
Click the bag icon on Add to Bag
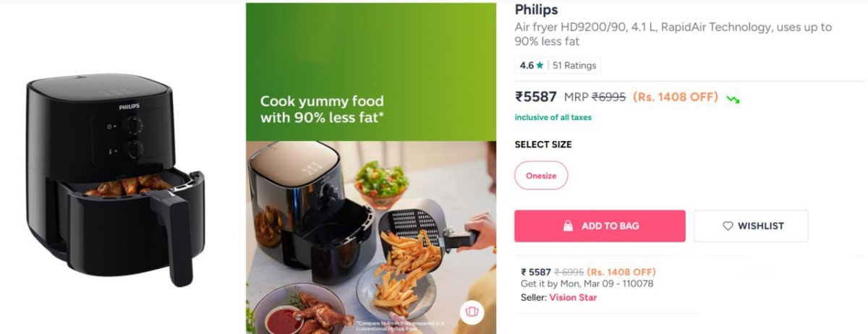[x=569, y=226]
